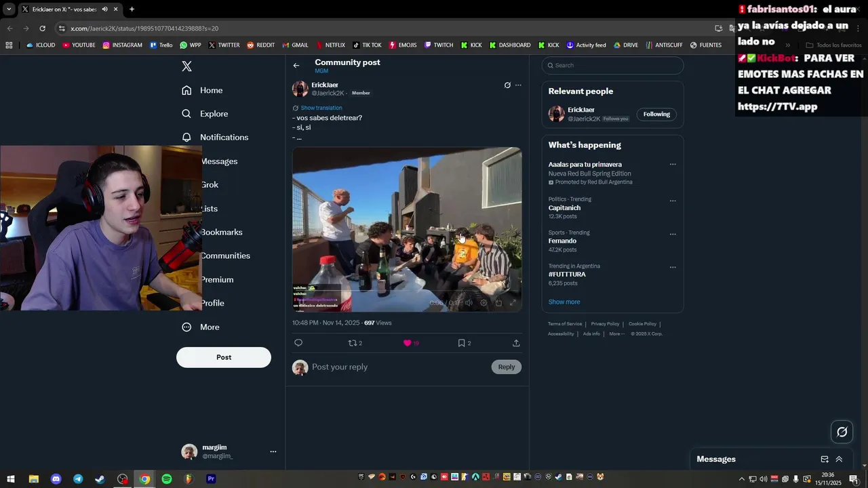Expand the Messages drawer chevrons

pyautogui.click(x=839, y=459)
